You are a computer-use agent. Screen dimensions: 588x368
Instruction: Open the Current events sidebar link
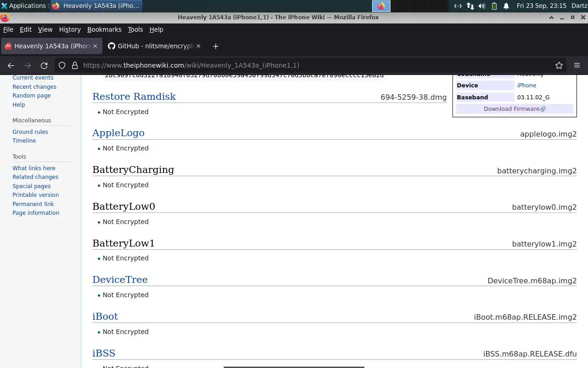[33, 78]
